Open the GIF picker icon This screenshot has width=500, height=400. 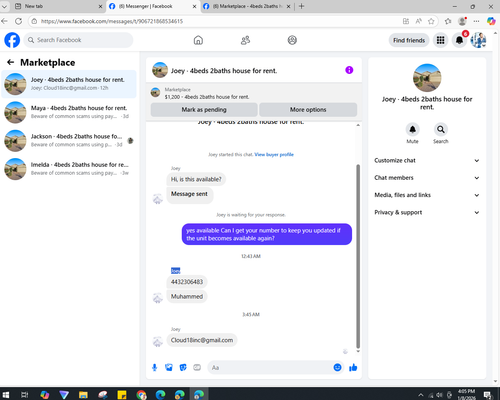[x=197, y=367]
